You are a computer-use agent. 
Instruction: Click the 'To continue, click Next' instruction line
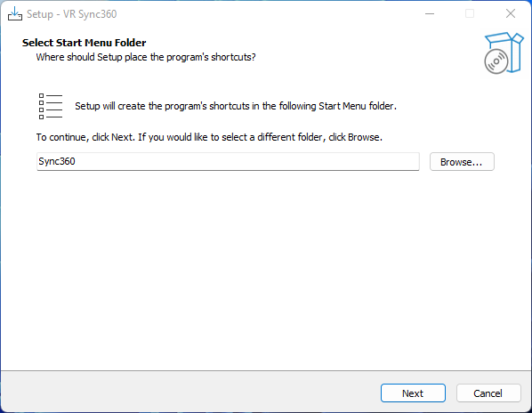tap(209, 137)
